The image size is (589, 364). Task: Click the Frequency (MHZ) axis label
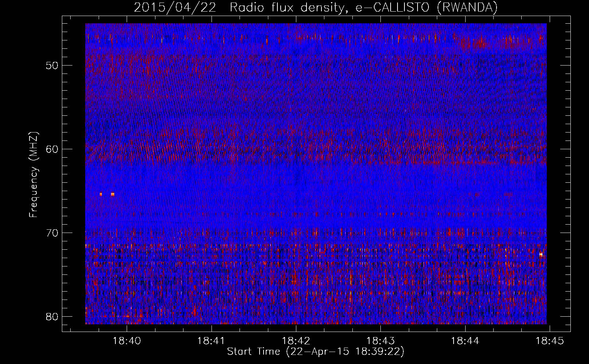pyautogui.click(x=33, y=175)
